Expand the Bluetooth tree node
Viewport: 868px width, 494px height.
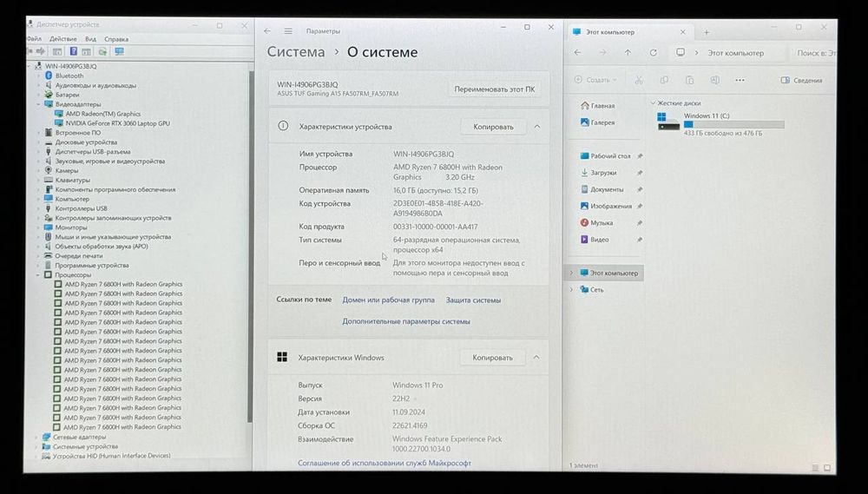39,76
